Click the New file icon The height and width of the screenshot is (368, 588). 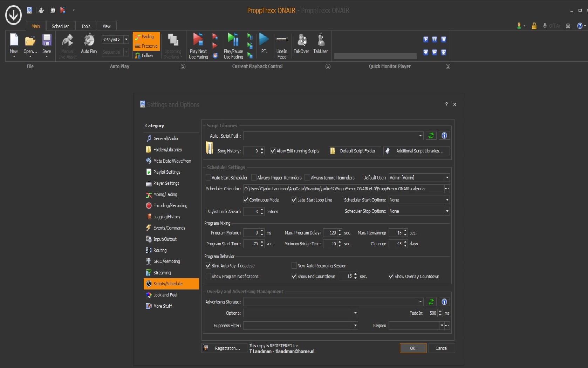[x=14, y=40]
